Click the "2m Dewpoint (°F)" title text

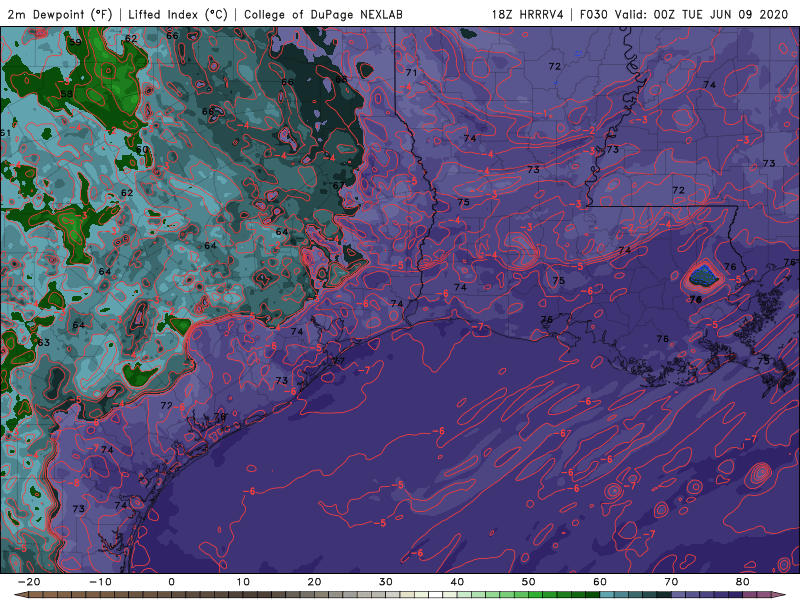coord(60,14)
